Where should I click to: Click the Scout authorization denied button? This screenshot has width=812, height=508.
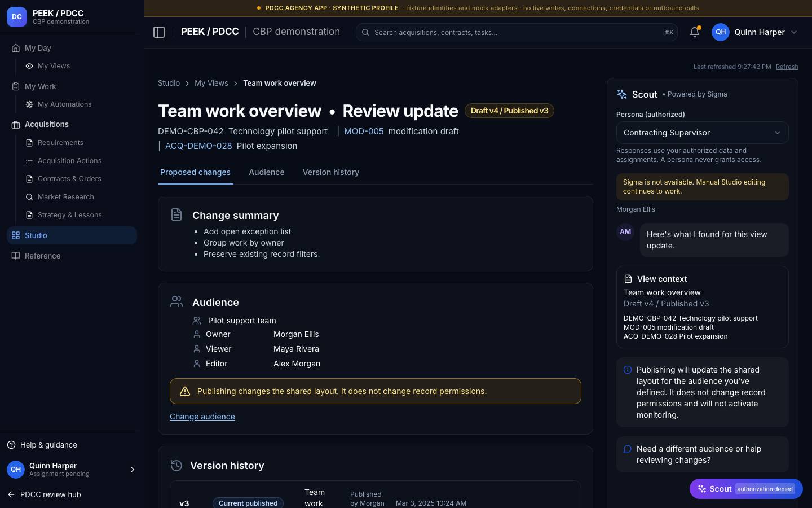746,489
